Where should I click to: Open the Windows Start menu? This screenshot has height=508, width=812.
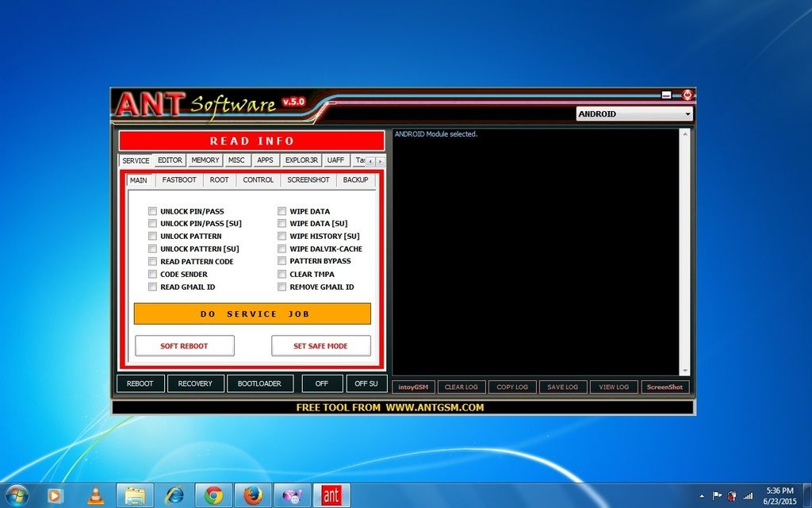[17, 495]
